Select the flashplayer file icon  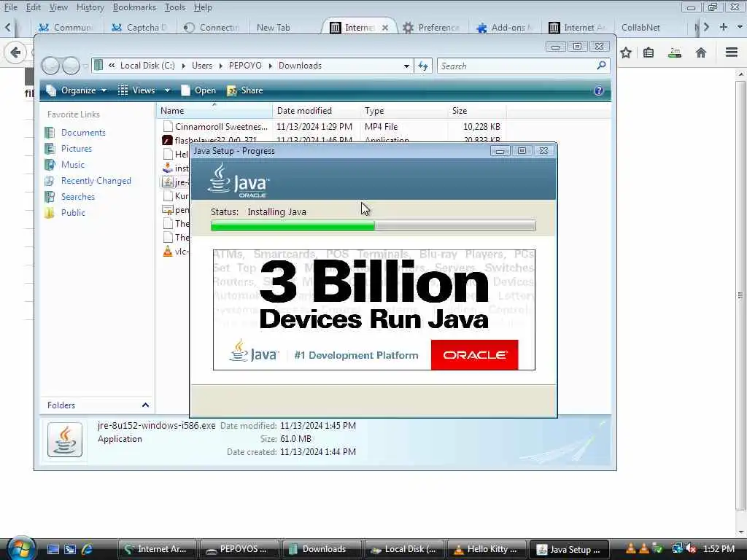pyautogui.click(x=167, y=140)
